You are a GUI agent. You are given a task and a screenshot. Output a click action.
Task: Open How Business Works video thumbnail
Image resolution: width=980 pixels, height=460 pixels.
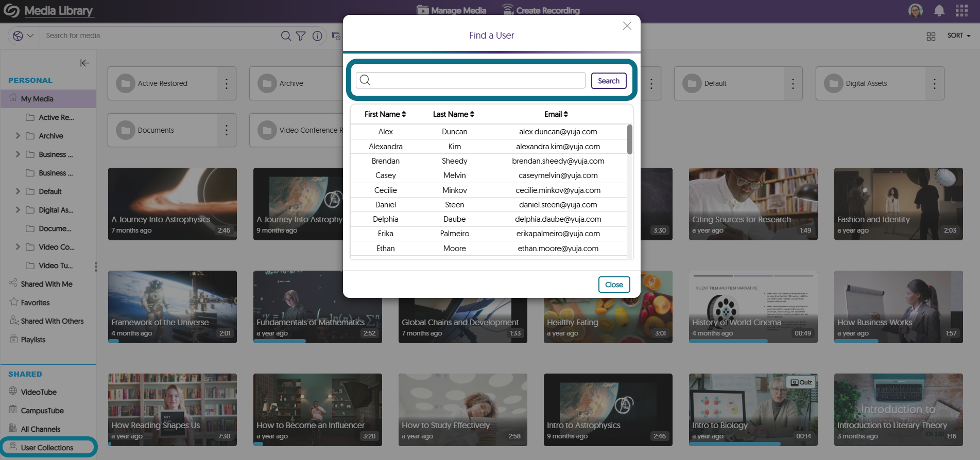point(899,307)
